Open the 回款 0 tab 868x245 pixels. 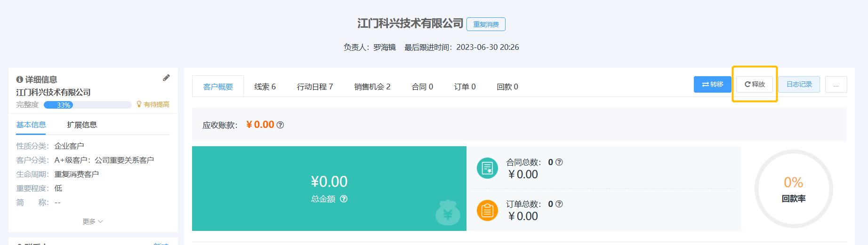[x=507, y=87]
